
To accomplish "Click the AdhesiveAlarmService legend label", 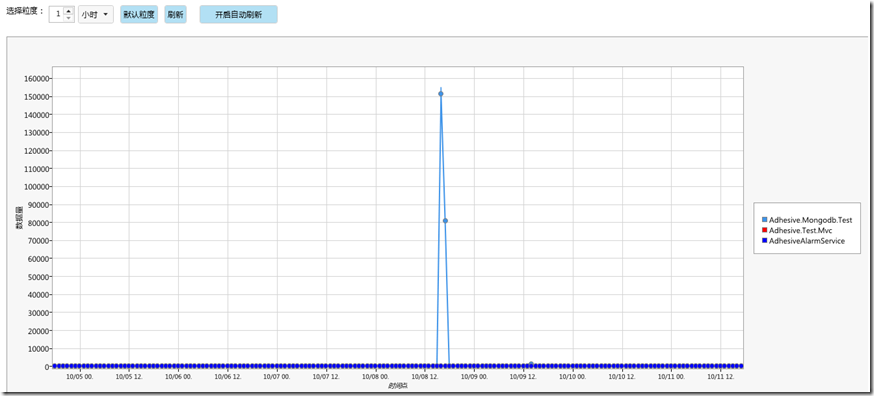I will (x=807, y=240).
